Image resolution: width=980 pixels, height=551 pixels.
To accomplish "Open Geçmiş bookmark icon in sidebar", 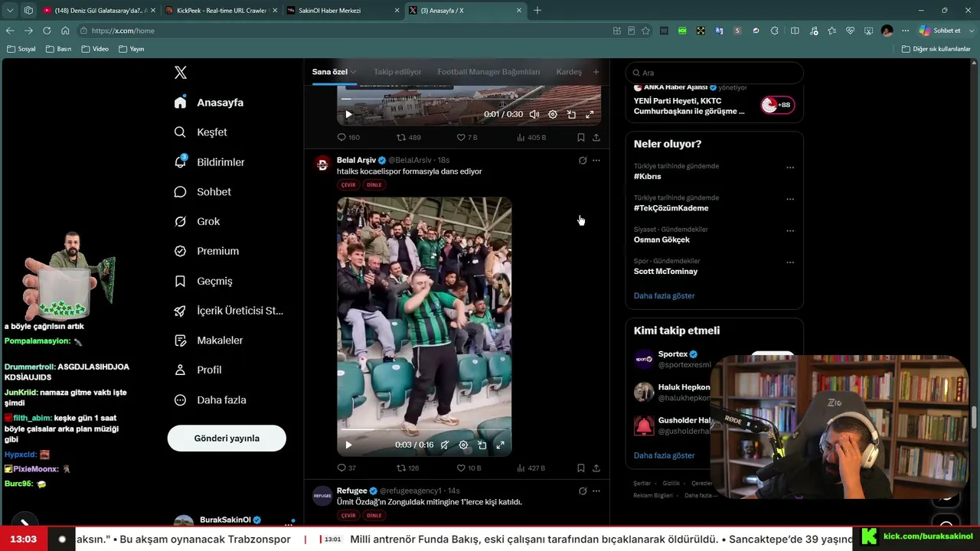I will pyautogui.click(x=180, y=281).
